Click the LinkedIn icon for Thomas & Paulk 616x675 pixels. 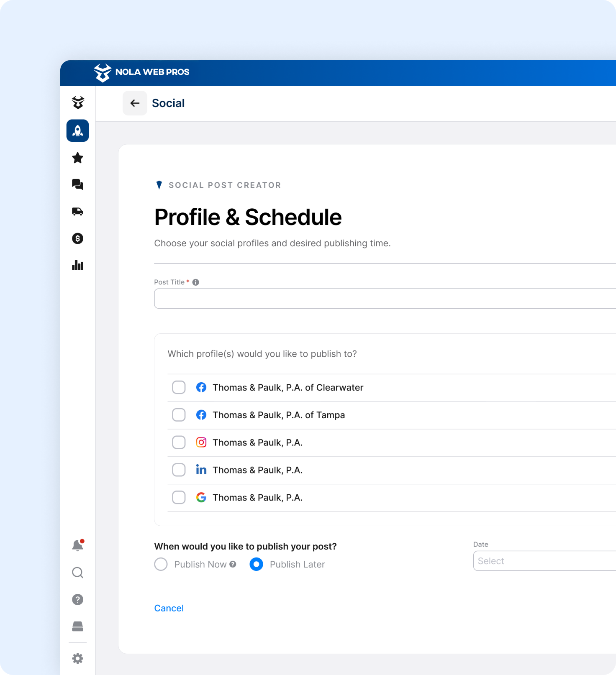coord(201,470)
